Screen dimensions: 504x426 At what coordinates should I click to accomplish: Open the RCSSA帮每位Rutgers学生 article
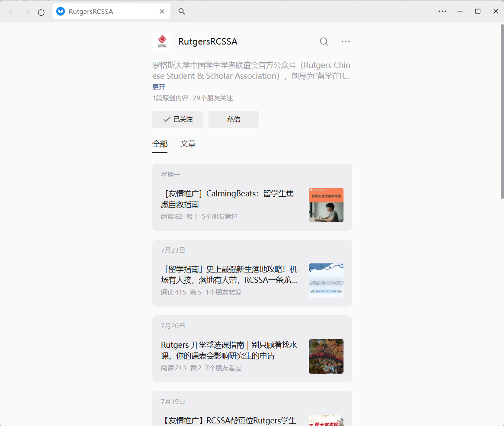[228, 420]
